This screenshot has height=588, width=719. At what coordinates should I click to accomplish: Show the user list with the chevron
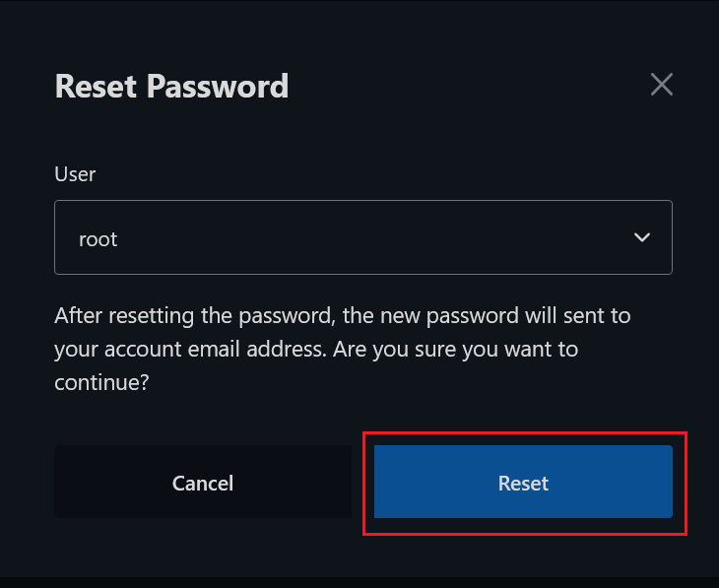coord(642,237)
